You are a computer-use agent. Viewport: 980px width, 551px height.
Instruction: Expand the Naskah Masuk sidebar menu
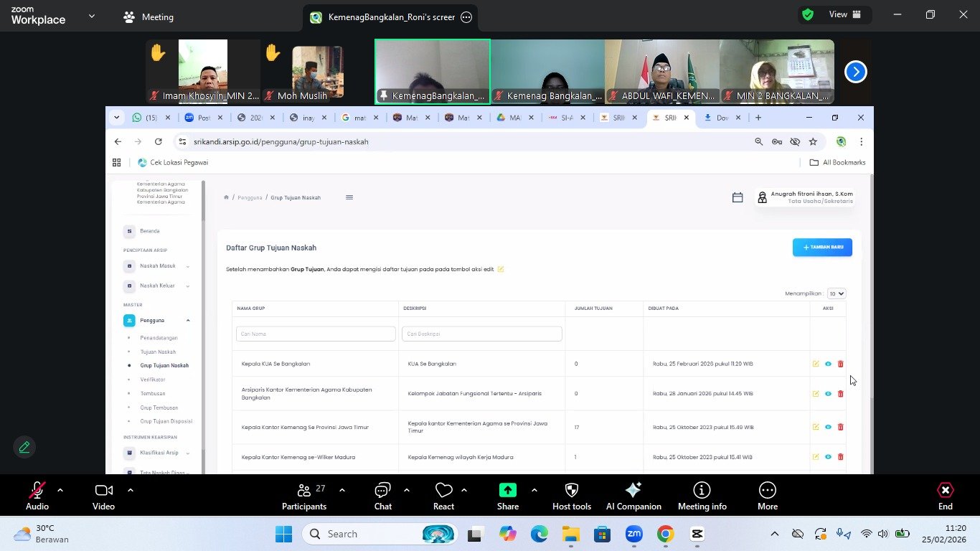(158, 266)
